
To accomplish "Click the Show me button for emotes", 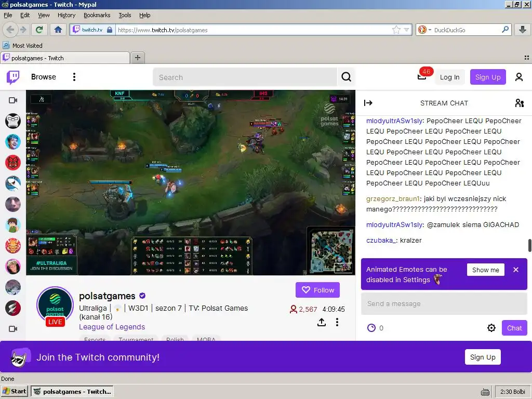I will tap(486, 270).
